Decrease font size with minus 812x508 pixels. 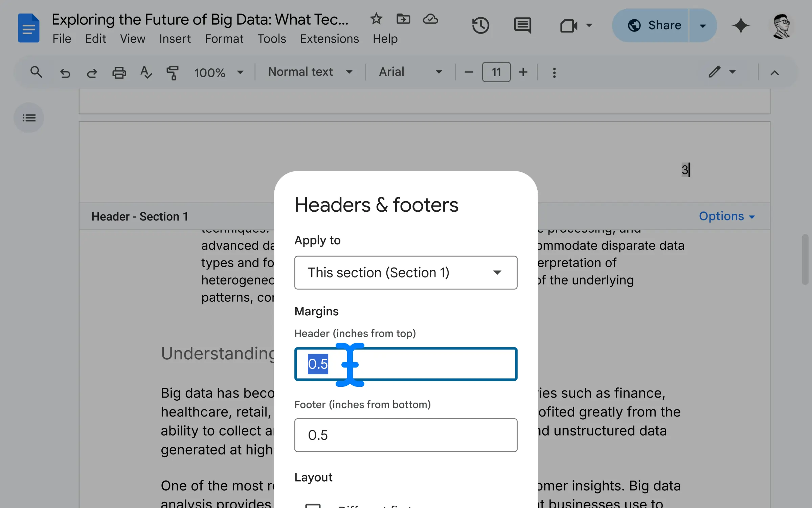point(469,72)
